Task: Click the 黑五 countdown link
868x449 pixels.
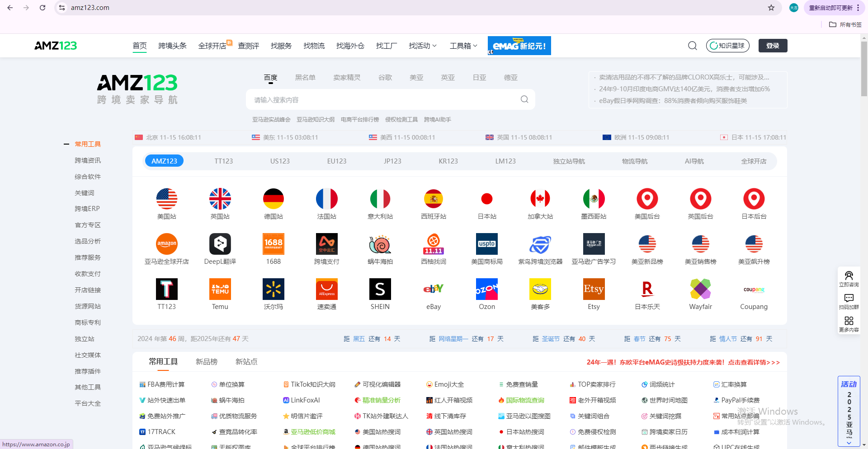Action: tap(359, 339)
